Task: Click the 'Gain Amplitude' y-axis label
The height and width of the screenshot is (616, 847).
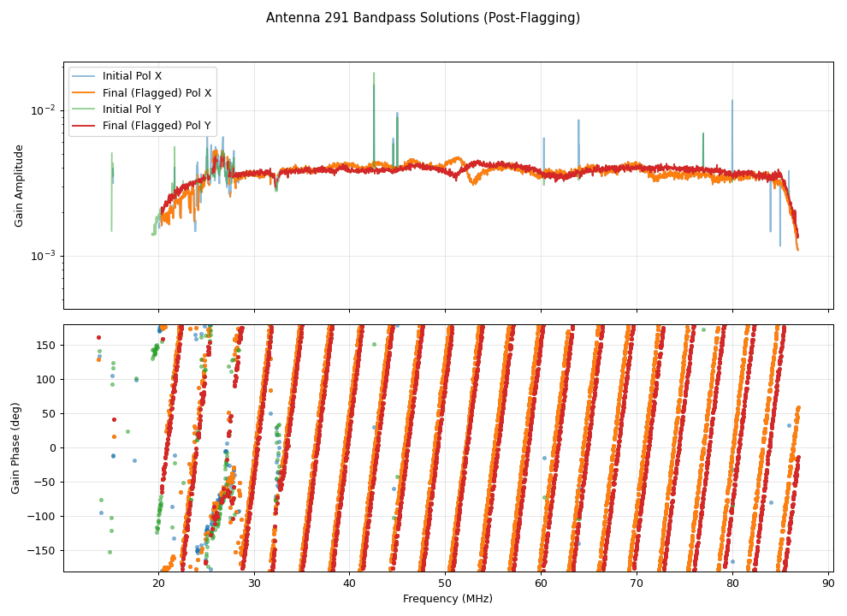Action: click(19, 186)
